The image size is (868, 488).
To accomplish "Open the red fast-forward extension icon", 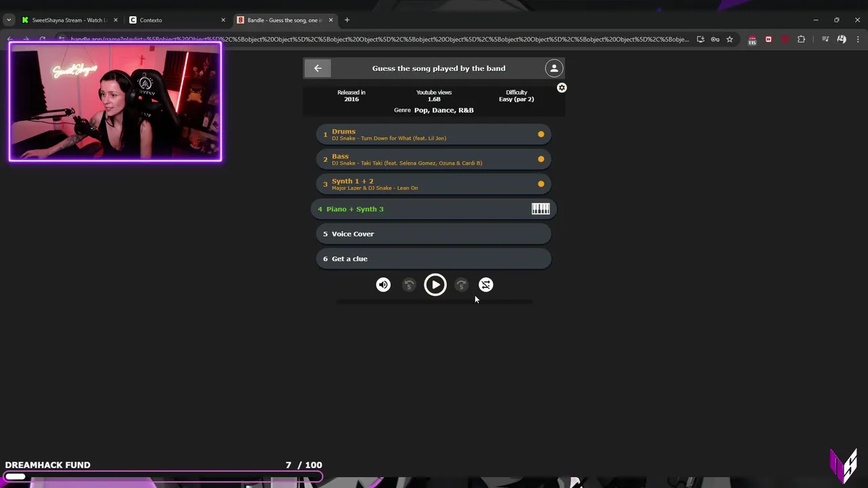I will tap(768, 39).
